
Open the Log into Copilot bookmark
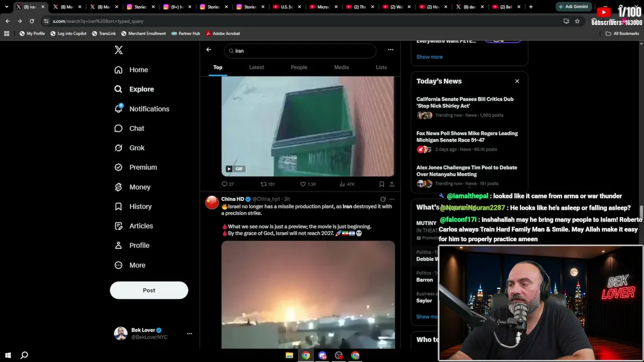[68, 34]
